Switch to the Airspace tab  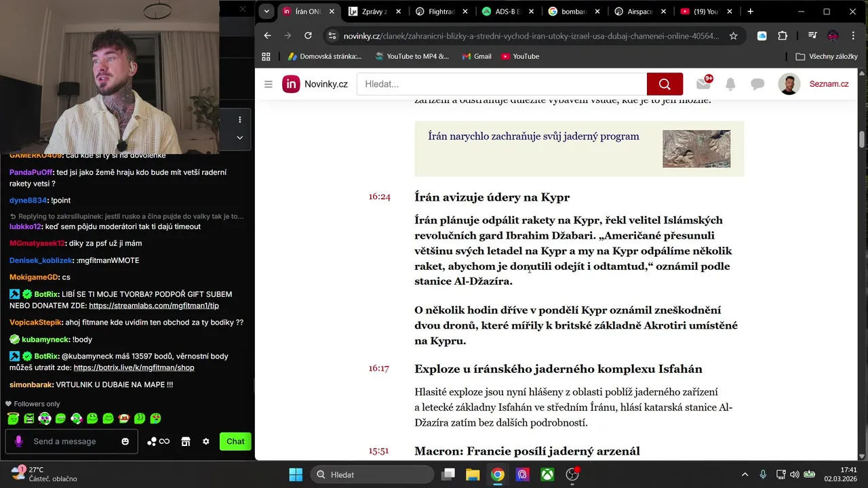642,12
